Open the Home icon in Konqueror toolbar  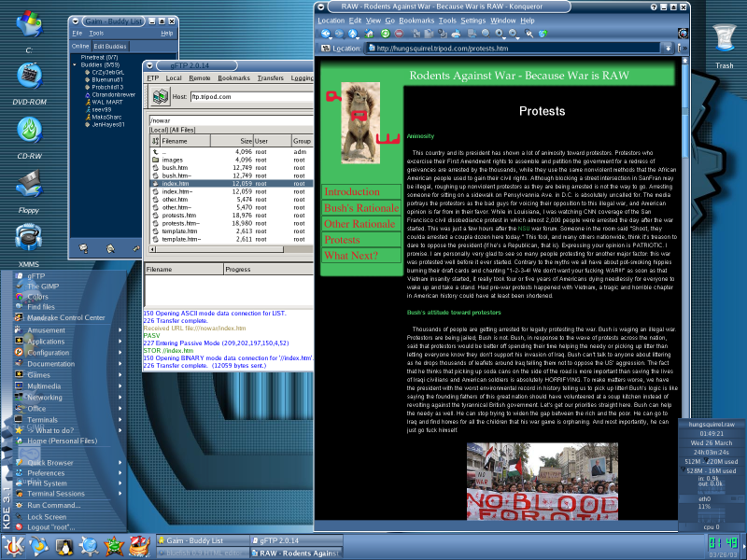click(369, 34)
